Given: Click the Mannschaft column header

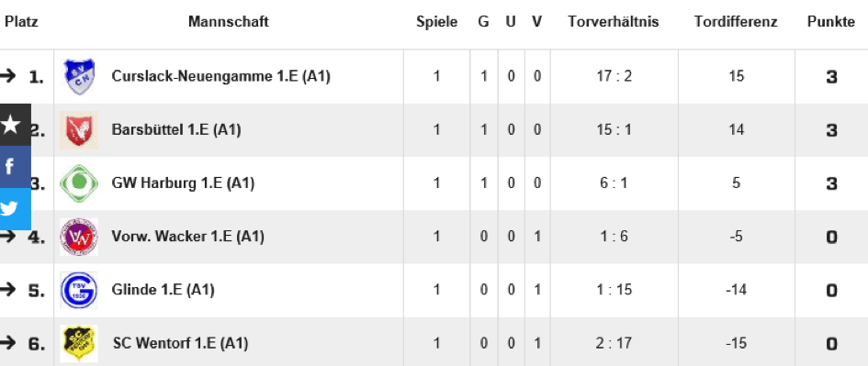Looking at the screenshot, I should (229, 22).
